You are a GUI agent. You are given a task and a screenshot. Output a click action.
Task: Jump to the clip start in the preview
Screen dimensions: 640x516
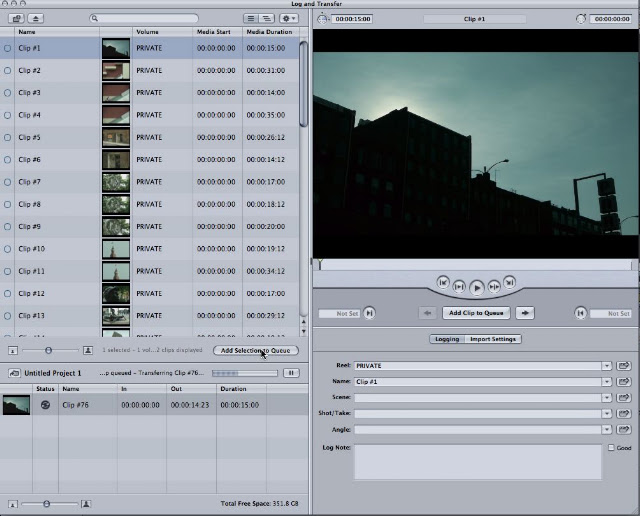[443, 282]
